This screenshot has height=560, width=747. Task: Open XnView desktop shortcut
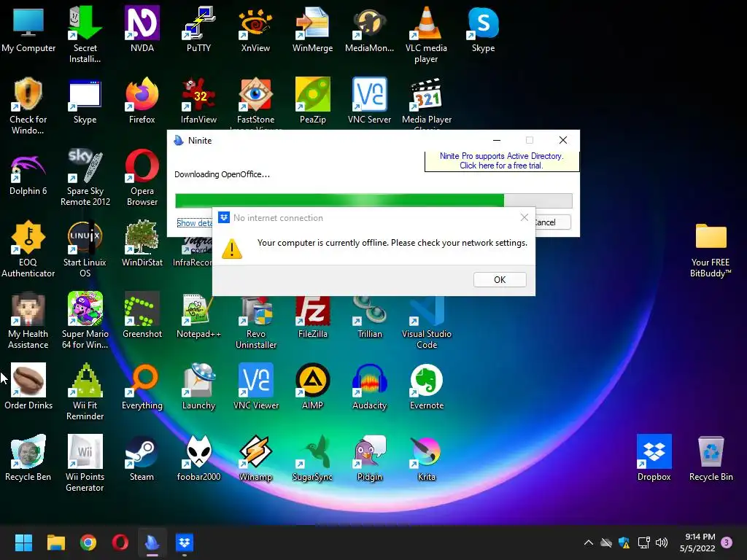[x=255, y=30]
